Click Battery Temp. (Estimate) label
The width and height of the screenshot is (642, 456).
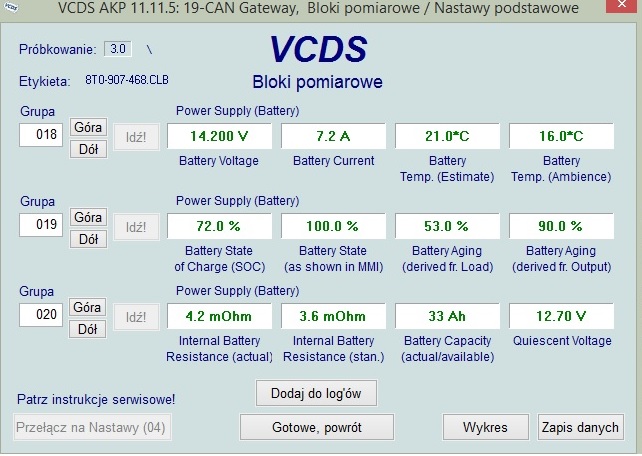pos(447,169)
